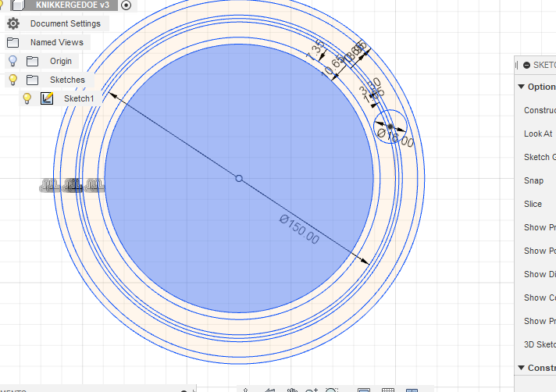Click the Look At option
The width and height of the screenshot is (556, 392).
click(538, 134)
